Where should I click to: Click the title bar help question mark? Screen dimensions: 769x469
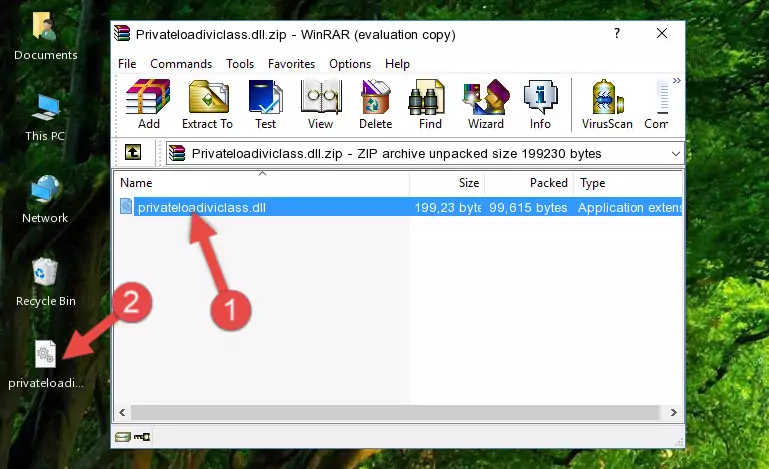click(617, 33)
